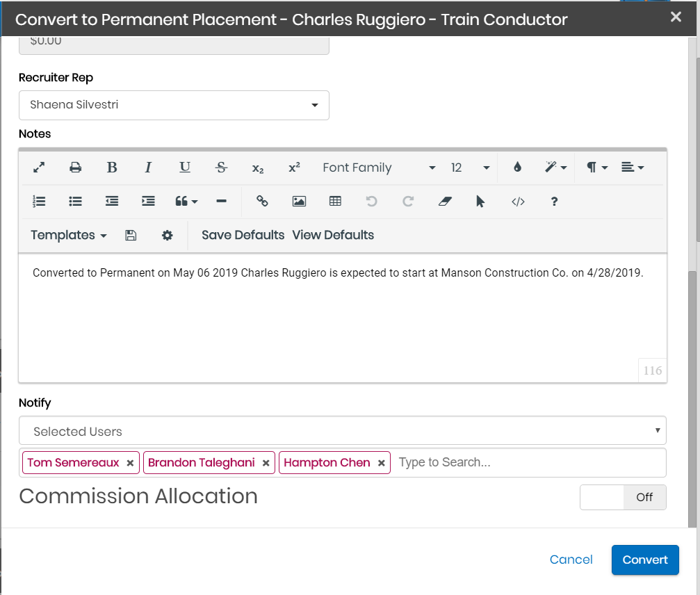Remove Tom Semereaux from notify list
This screenshot has height=595, width=700.
point(130,463)
